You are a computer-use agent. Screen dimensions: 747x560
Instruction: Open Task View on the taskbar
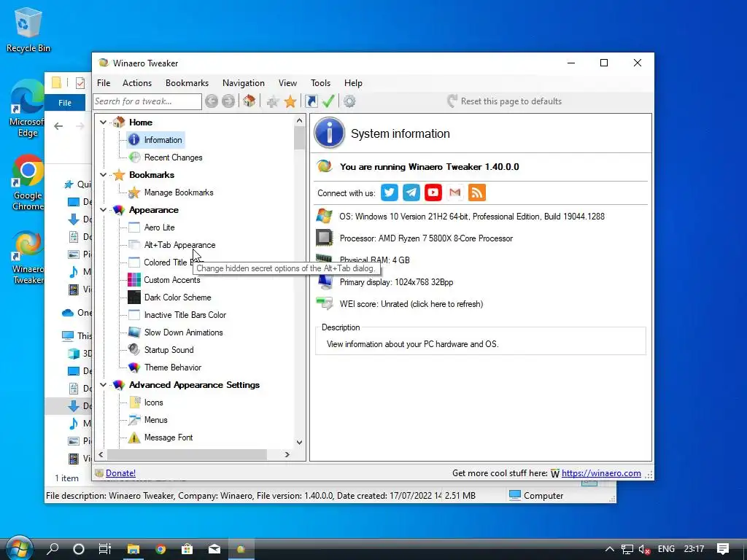[x=105, y=548]
